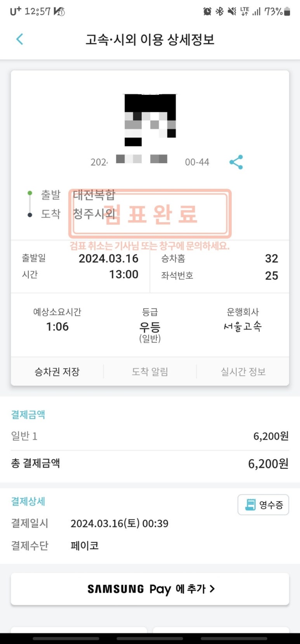The width and height of the screenshot is (300, 644).
Task: Select the 도착 알림 tab
Action: coord(150,372)
